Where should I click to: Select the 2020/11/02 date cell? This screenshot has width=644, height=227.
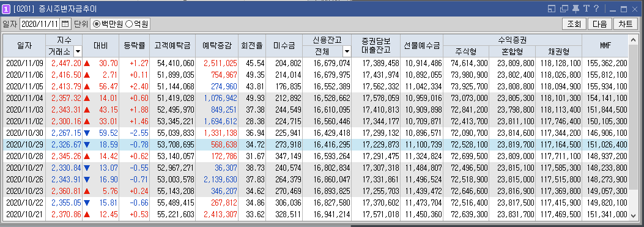[24, 121]
